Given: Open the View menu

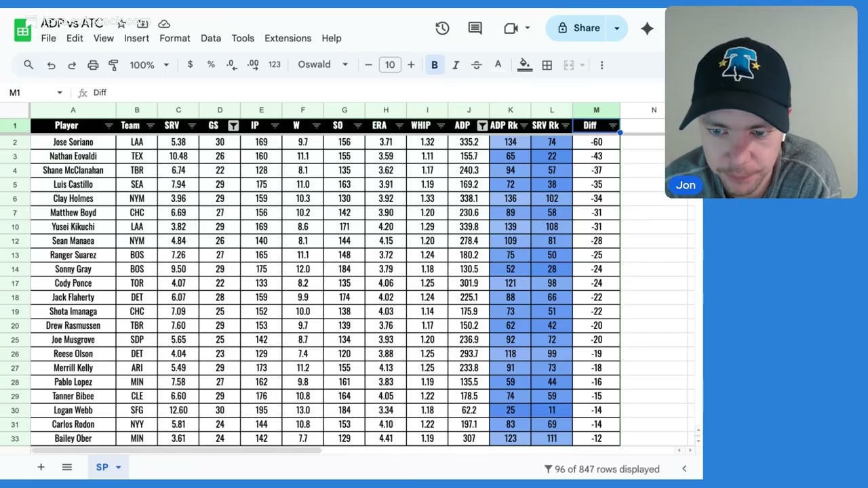Looking at the screenshot, I should tap(104, 39).
